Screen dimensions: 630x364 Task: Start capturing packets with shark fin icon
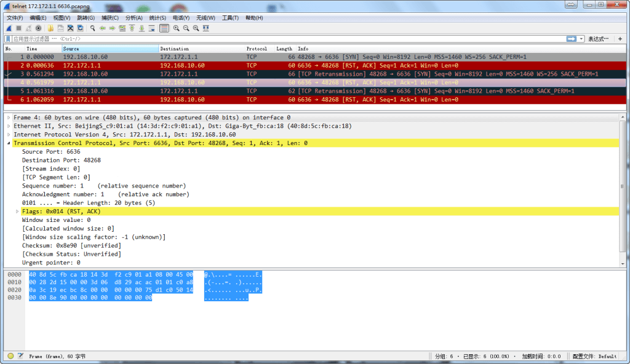click(x=9, y=28)
